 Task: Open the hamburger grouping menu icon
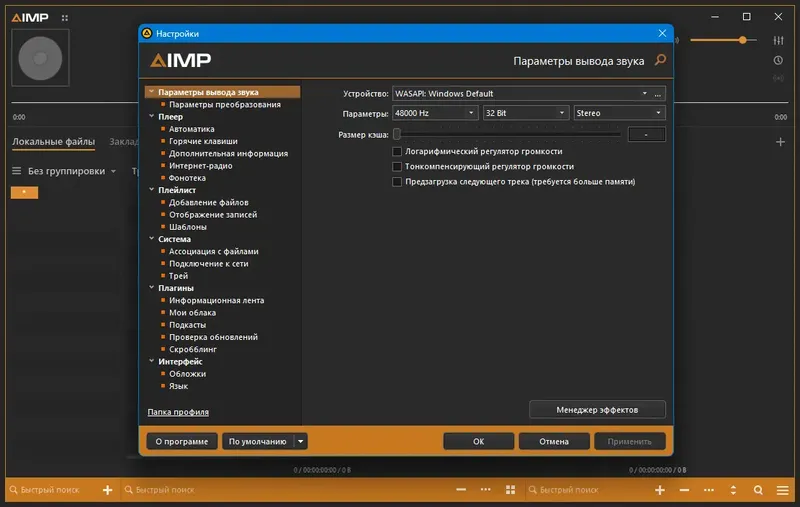[16, 171]
